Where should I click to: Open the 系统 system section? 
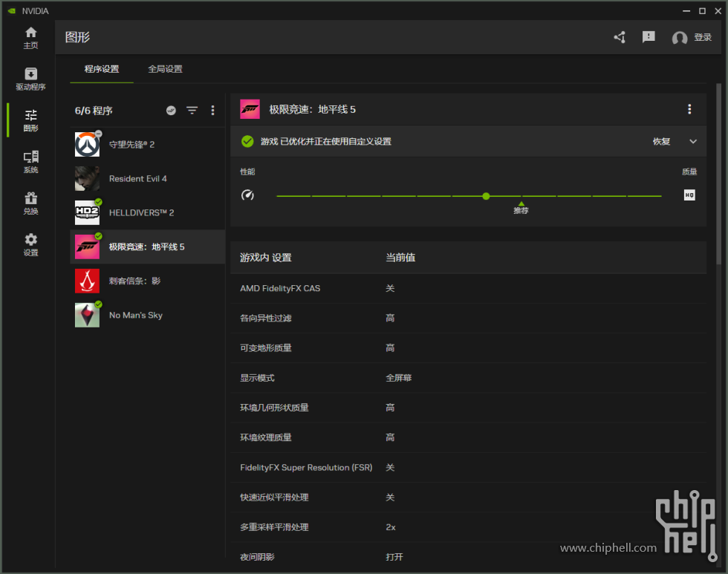click(x=30, y=162)
